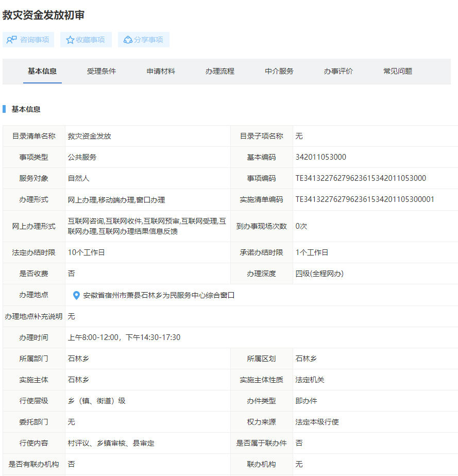Click the 事项编码 value ending in 053000
Viewport: 458px width, 476px height.
(361, 178)
